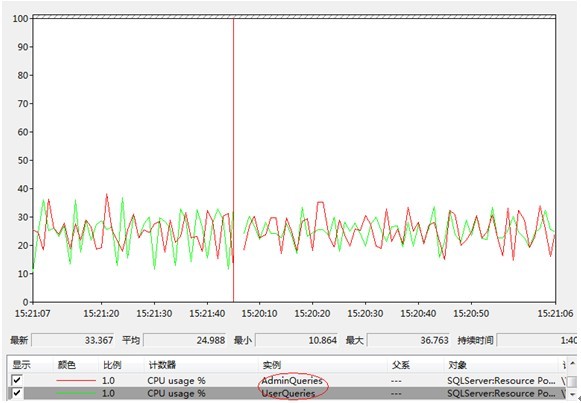This screenshot has width=581, height=403.
Task: Sort by the 比例 column header
Action: click(122, 365)
